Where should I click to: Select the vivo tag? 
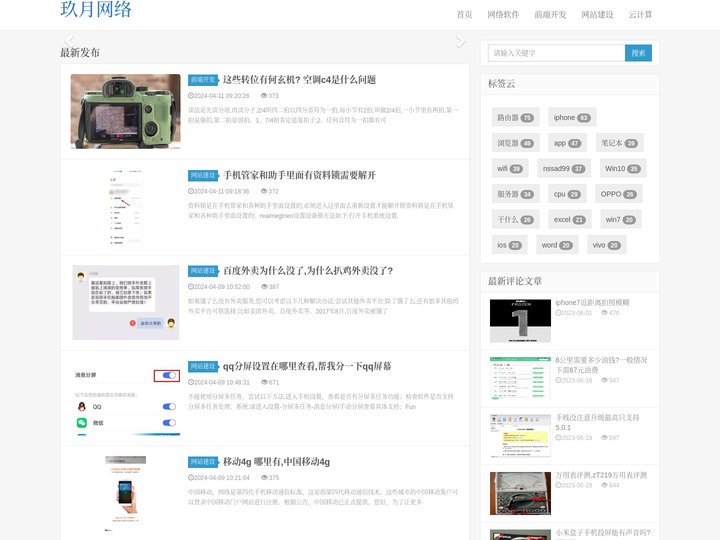pos(606,245)
